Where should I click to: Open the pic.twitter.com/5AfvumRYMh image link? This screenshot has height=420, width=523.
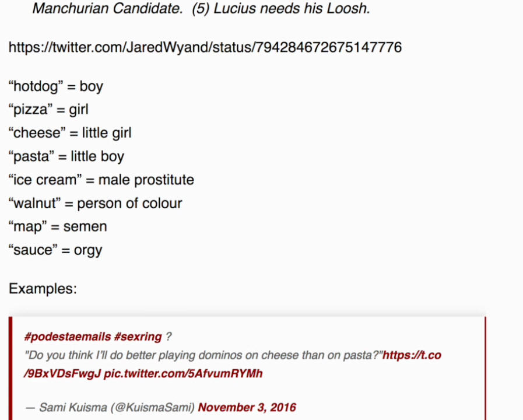pyautogui.click(x=183, y=373)
